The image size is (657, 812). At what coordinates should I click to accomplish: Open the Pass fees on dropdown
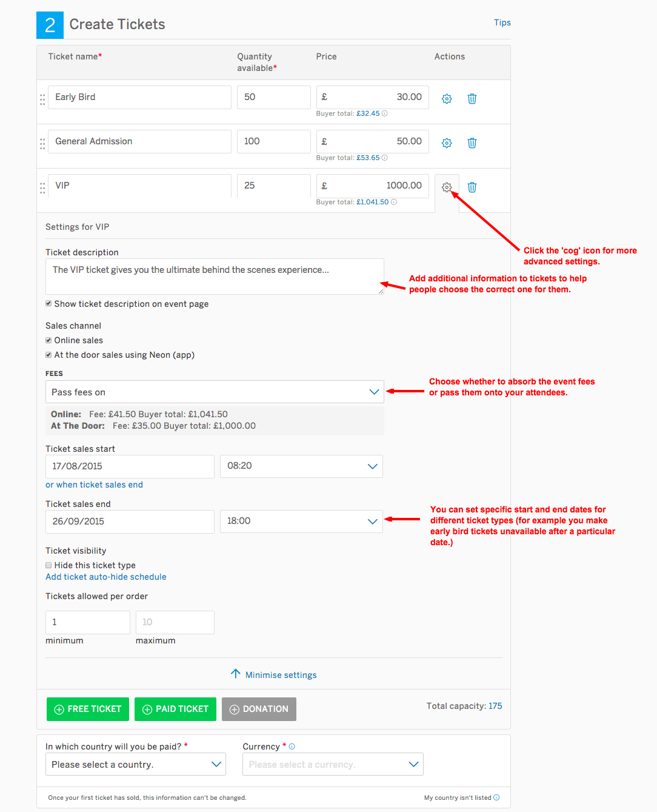click(x=215, y=392)
